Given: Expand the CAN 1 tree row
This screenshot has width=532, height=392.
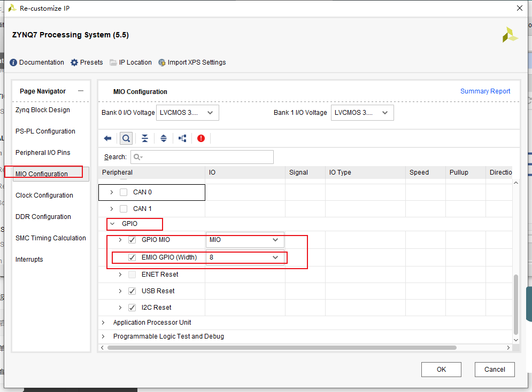Looking at the screenshot, I should (x=111, y=209).
